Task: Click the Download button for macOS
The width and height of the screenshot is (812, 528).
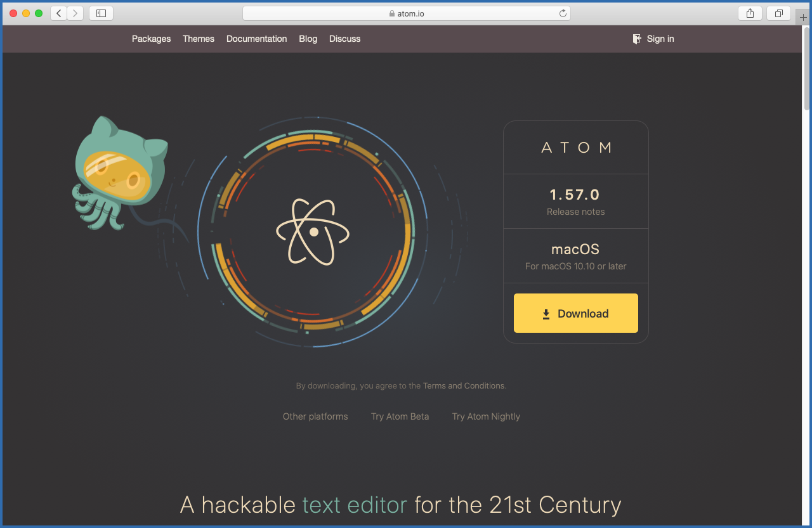Action: (575, 313)
